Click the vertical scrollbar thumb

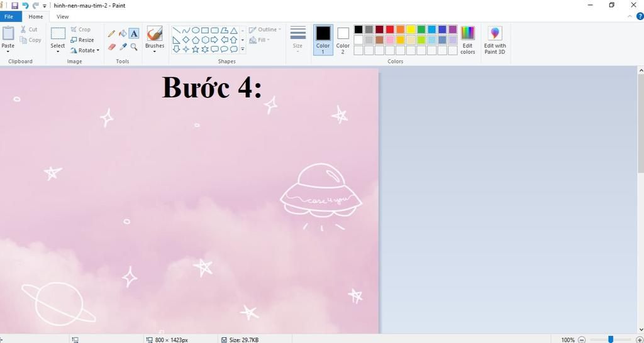[640, 125]
